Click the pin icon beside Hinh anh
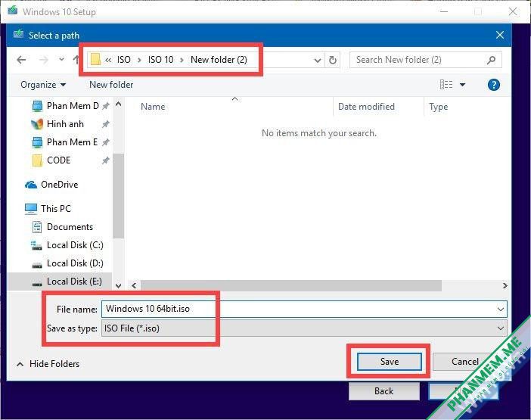Image resolution: width=531 pixels, height=420 pixels. tap(106, 124)
